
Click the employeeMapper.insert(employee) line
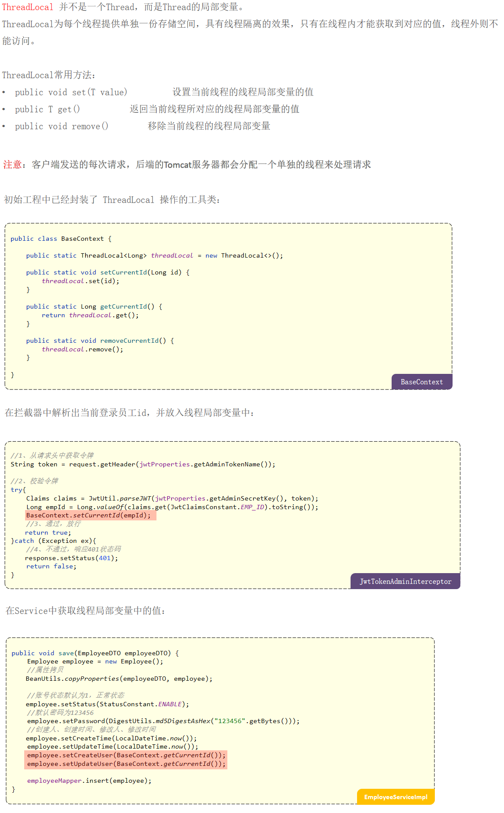[89, 781]
